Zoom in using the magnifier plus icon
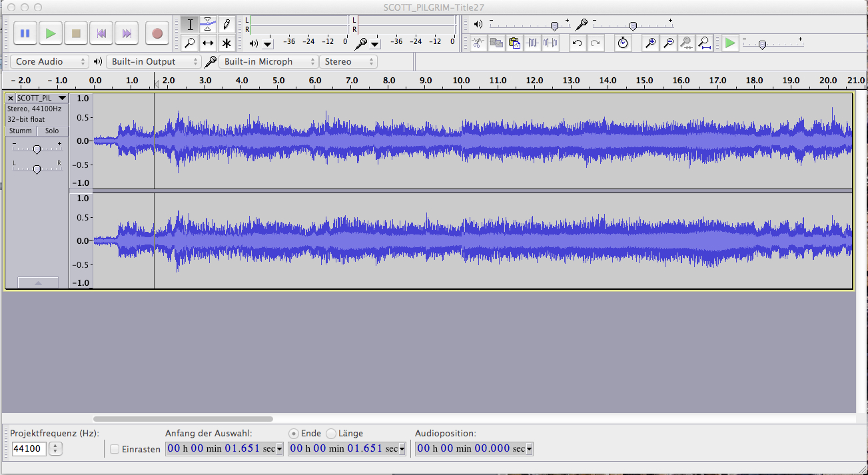 tap(651, 43)
